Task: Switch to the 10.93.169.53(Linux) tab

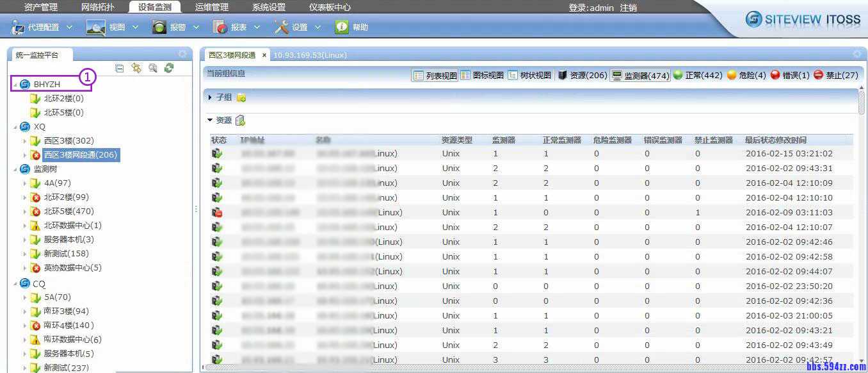Action: click(x=310, y=55)
